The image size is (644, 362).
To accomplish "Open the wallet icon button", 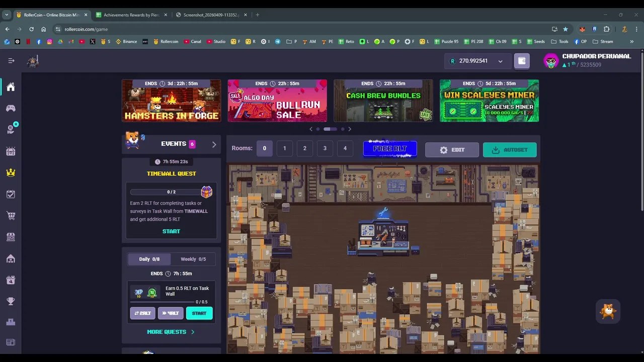I will pyautogui.click(x=522, y=61).
